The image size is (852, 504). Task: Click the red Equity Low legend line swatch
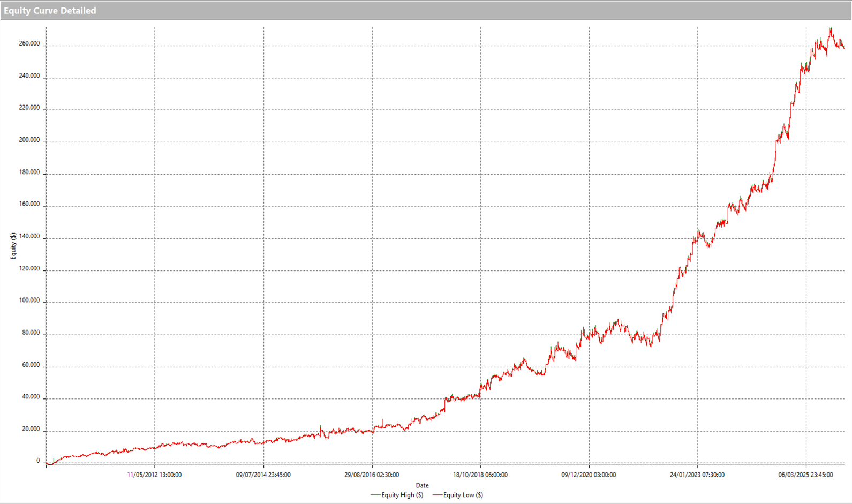tap(437, 495)
